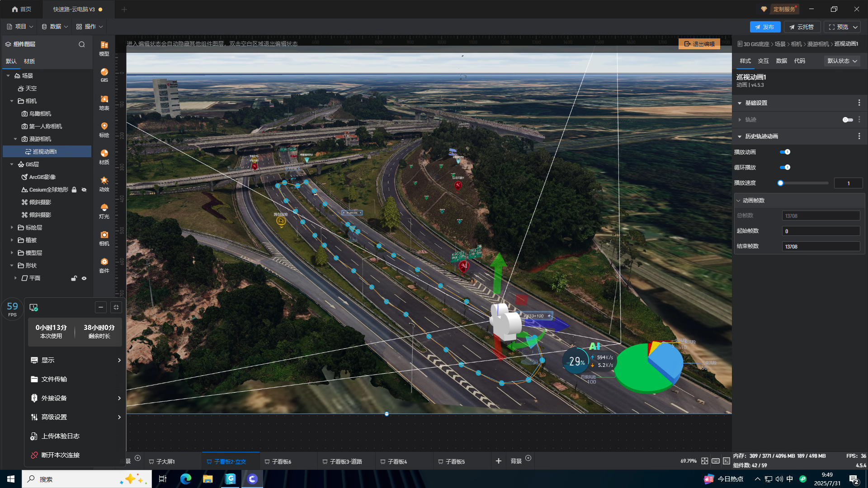Toggle visibility of the 平面 layer
868x488 pixels.
[84, 278]
